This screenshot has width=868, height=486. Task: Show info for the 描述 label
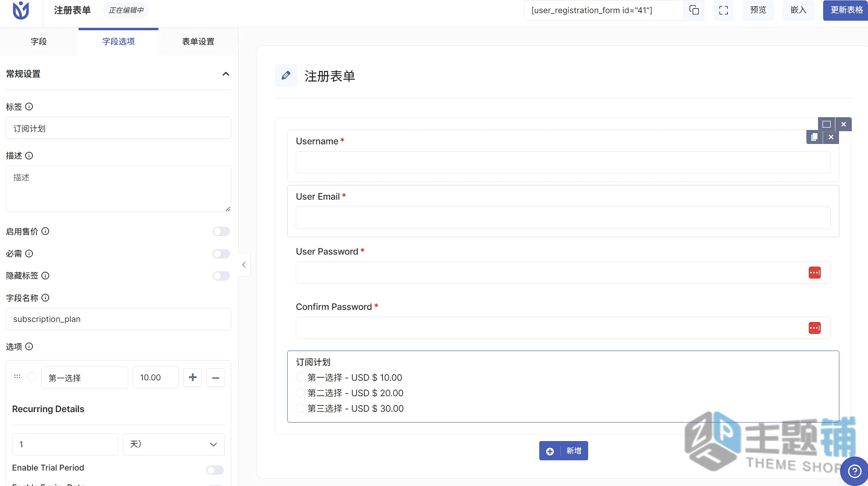[29, 156]
